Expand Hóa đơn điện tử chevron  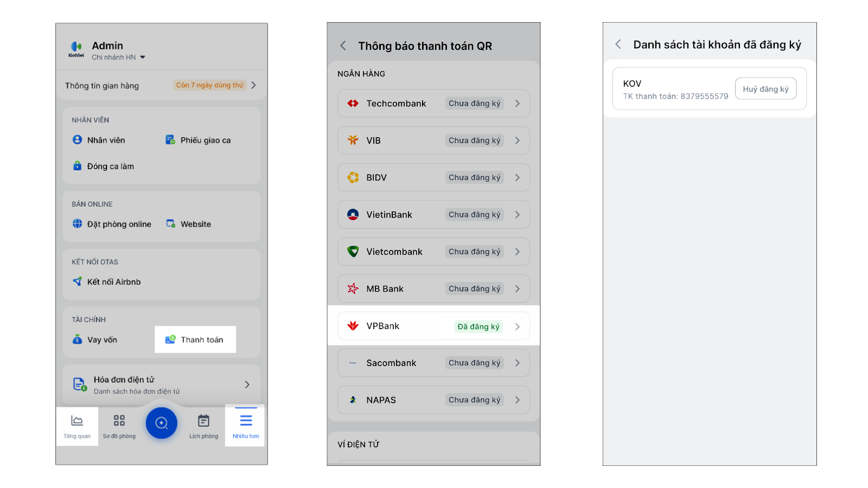[247, 384]
